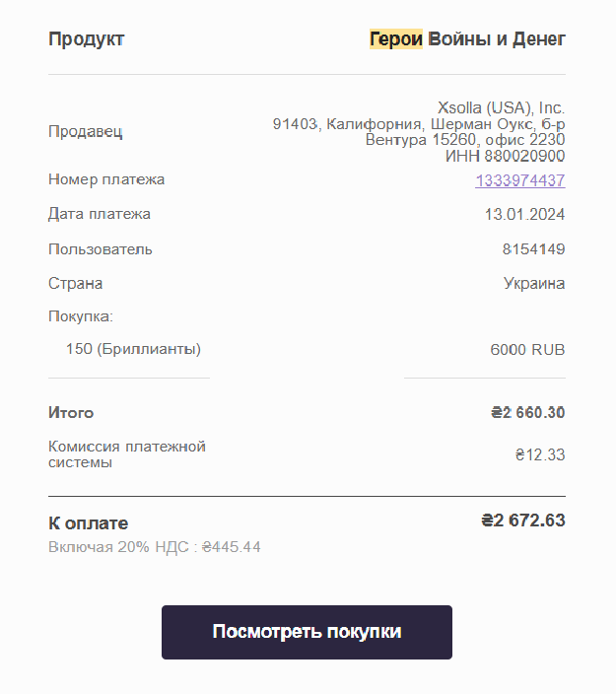Click product title Герои Войны и Денег

click(467, 39)
